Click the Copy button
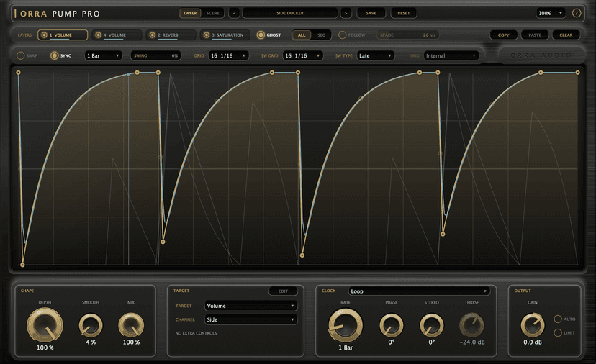The width and height of the screenshot is (596, 364). click(504, 35)
